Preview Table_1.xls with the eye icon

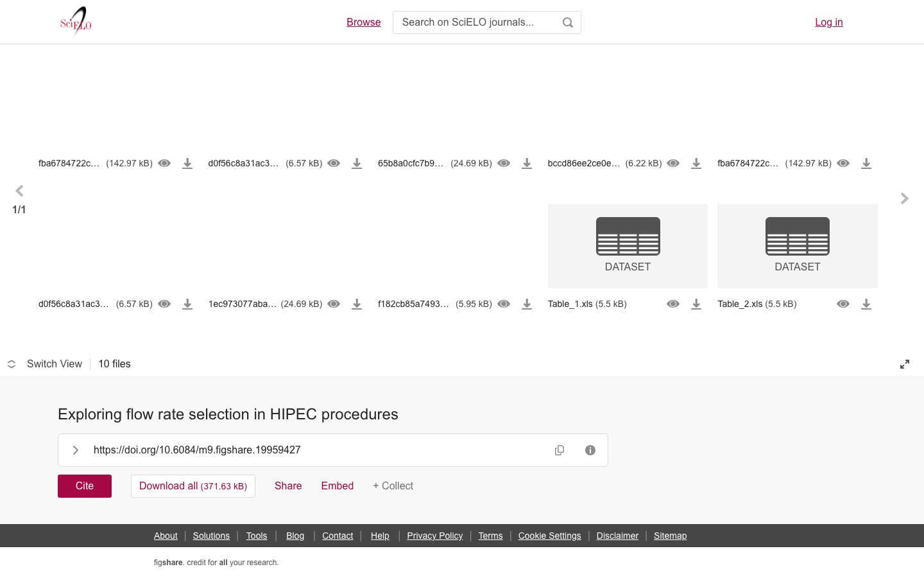tap(673, 304)
